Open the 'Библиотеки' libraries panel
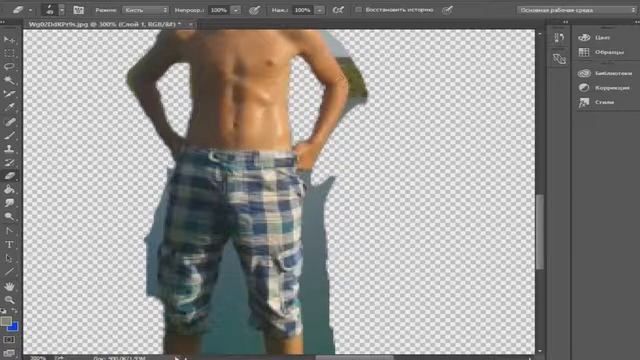 click(605, 73)
